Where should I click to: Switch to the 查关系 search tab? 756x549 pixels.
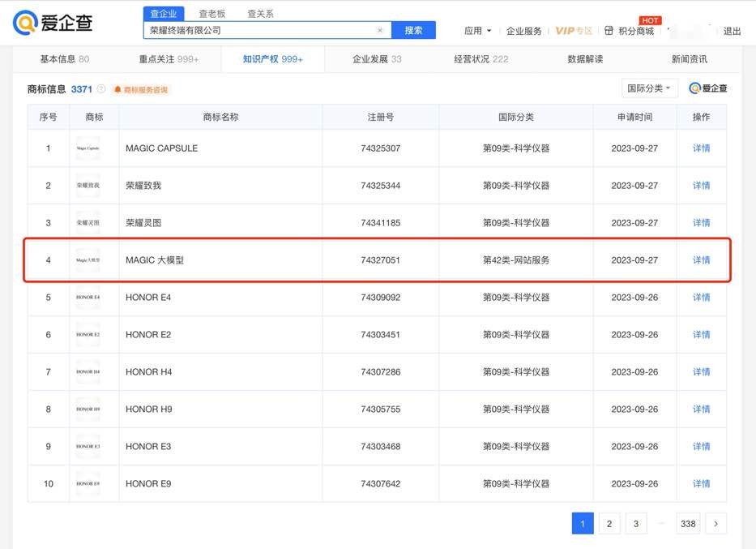[260, 14]
